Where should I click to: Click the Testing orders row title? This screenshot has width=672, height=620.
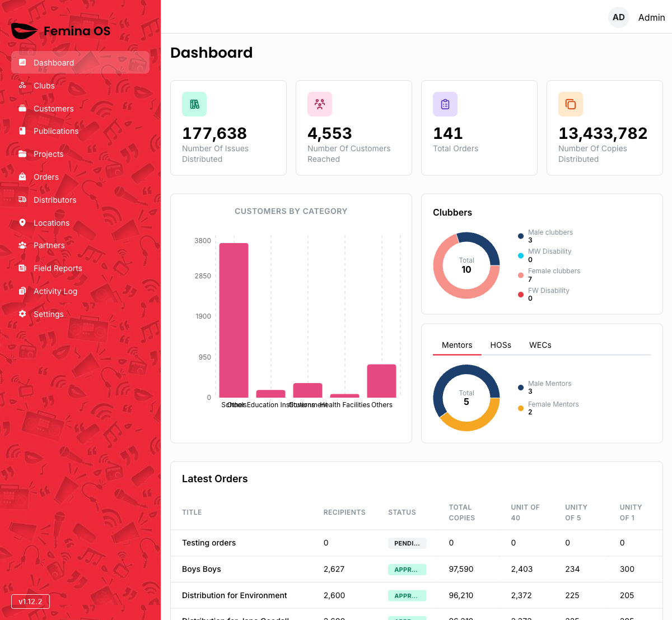[209, 543]
